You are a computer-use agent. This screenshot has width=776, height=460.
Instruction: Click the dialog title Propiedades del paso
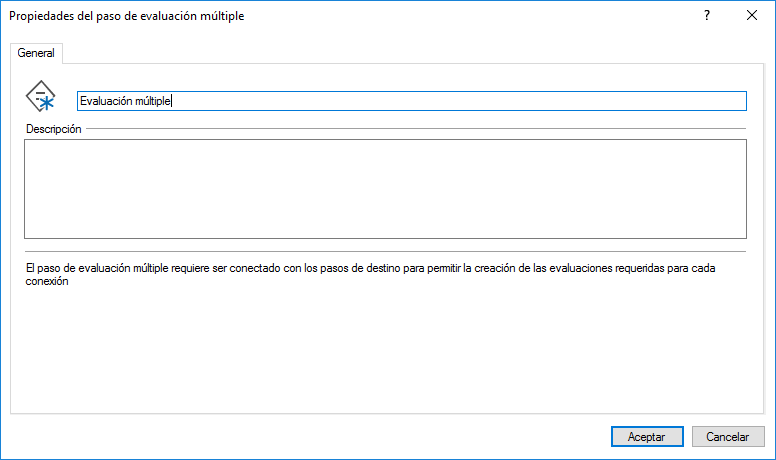pyautogui.click(x=126, y=16)
